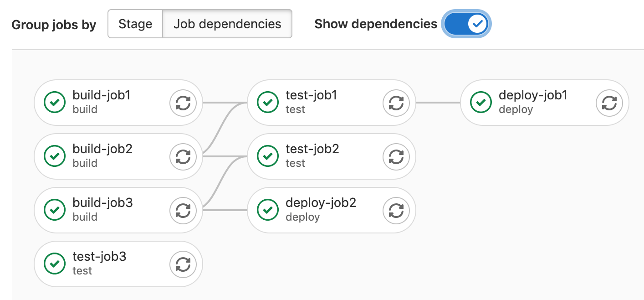Click the success checkmark on test-job3
This screenshot has height=300, width=644.
click(x=55, y=264)
